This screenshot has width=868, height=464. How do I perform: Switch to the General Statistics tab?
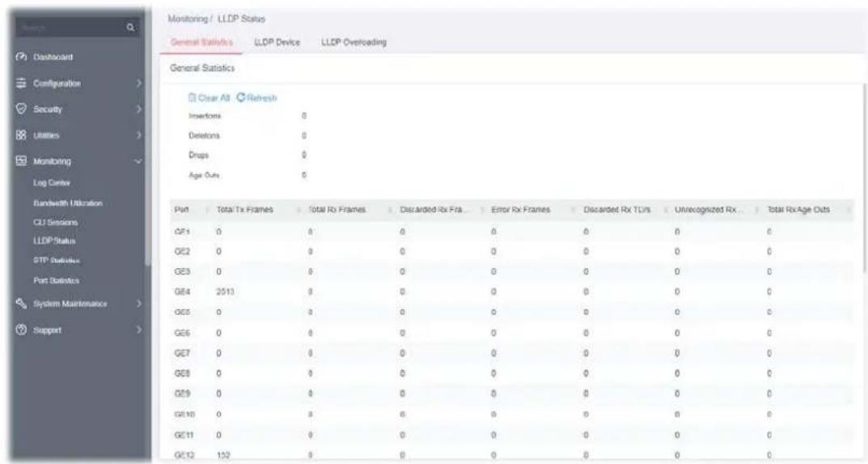tap(201, 42)
